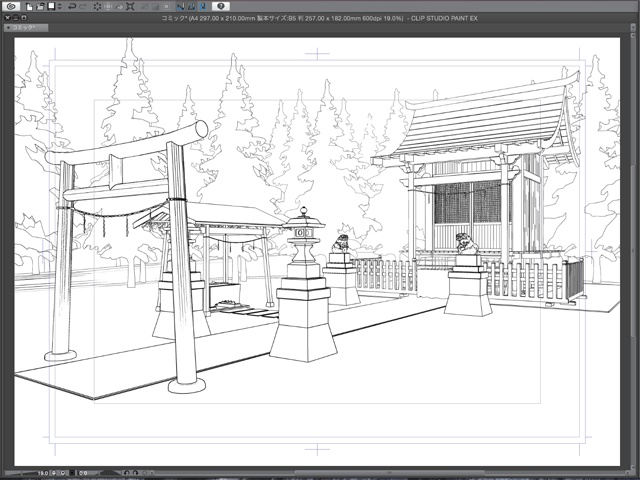The height and width of the screenshot is (480, 640).
Task: Toggle Snap to Special Ruler
Action: click(x=191, y=6)
